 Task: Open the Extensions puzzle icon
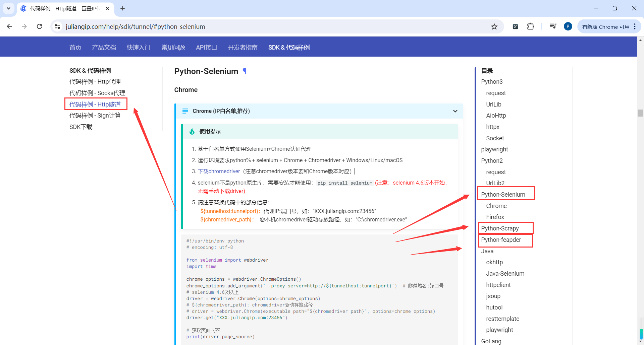531,26
